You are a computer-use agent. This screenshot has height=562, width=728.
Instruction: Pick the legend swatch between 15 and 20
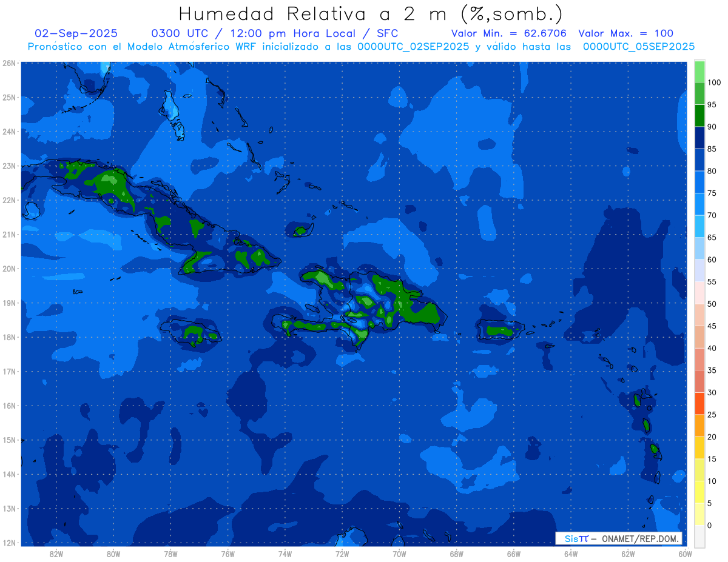coord(699,447)
